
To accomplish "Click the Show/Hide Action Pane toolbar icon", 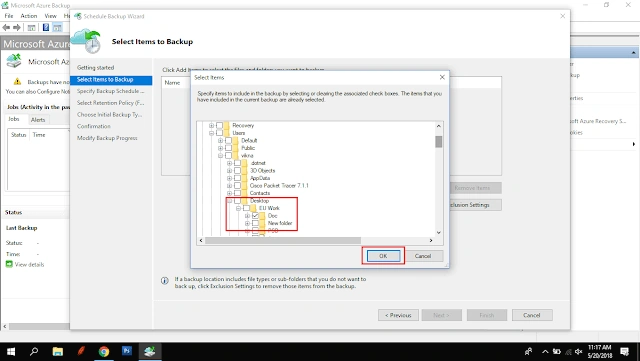I will pyautogui.click(x=57, y=28).
